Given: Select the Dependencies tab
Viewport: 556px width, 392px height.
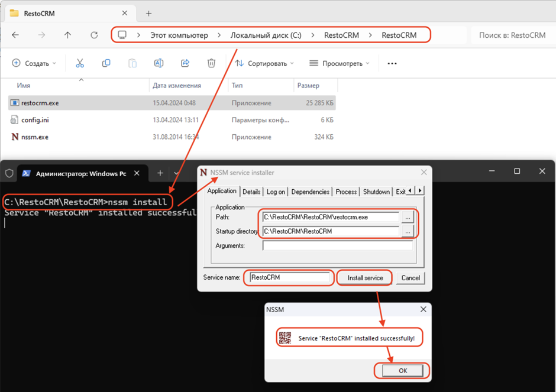Looking at the screenshot, I should (x=310, y=192).
